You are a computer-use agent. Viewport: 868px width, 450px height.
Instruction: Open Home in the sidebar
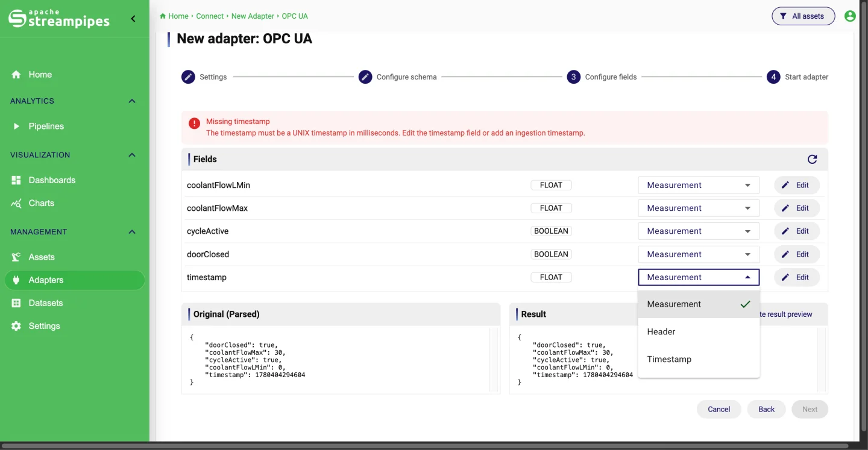74,75
